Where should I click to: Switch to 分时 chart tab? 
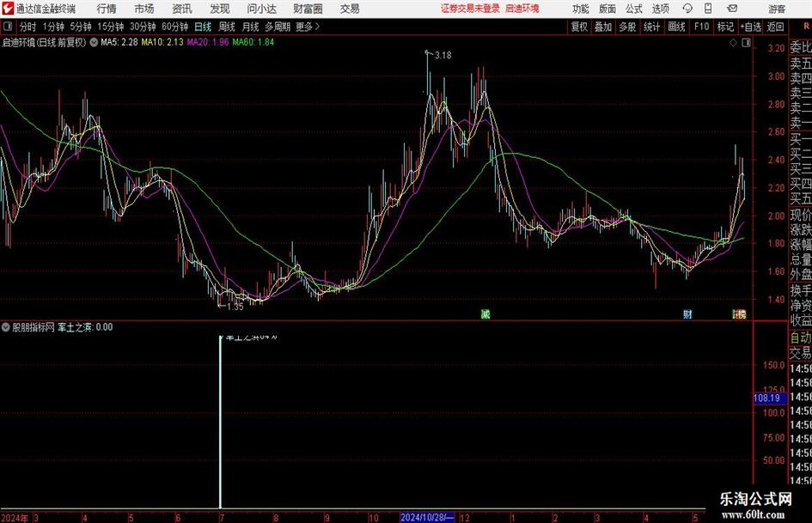pos(27,27)
